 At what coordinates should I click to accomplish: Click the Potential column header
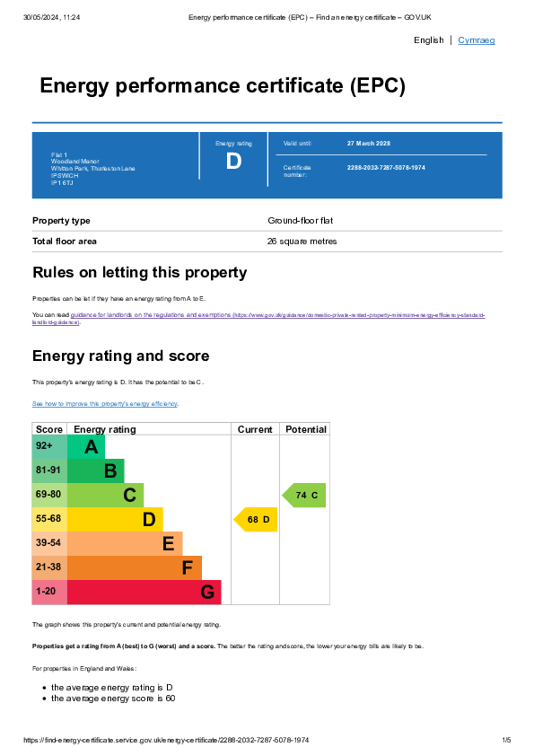tap(305, 429)
